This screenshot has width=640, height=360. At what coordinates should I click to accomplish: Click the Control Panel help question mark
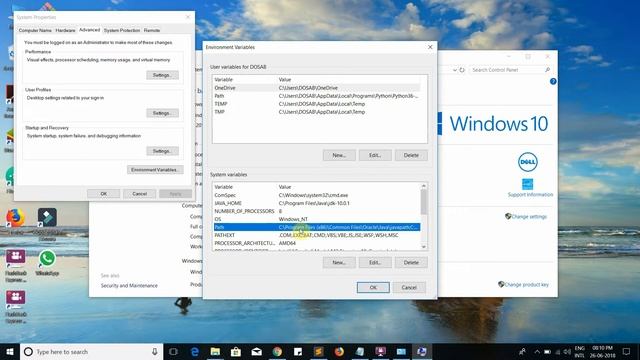click(x=553, y=81)
